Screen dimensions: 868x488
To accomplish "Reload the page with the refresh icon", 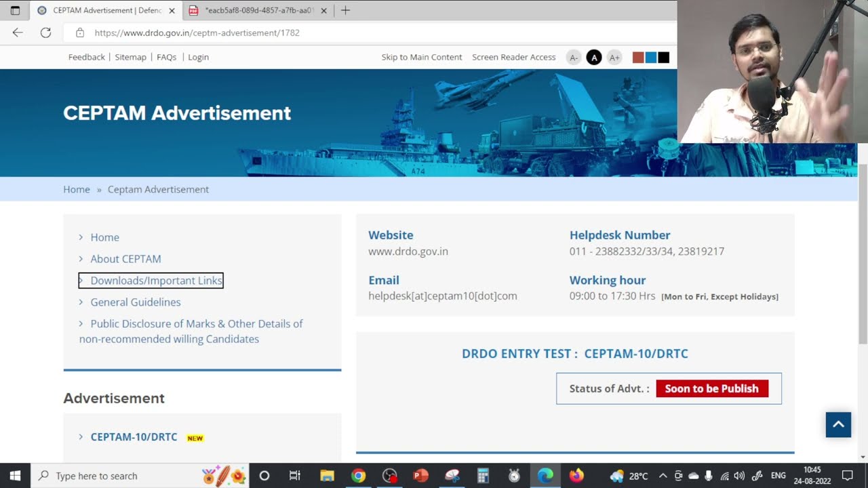I will coord(45,33).
